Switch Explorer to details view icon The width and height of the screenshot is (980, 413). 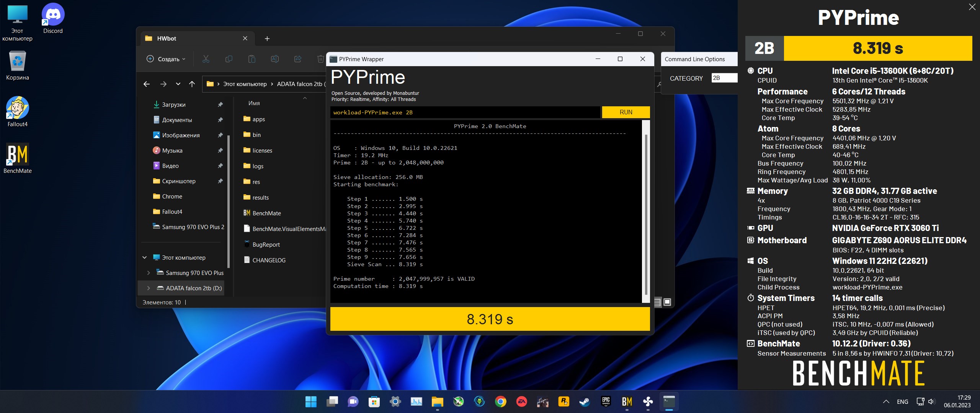(x=657, y=302)
